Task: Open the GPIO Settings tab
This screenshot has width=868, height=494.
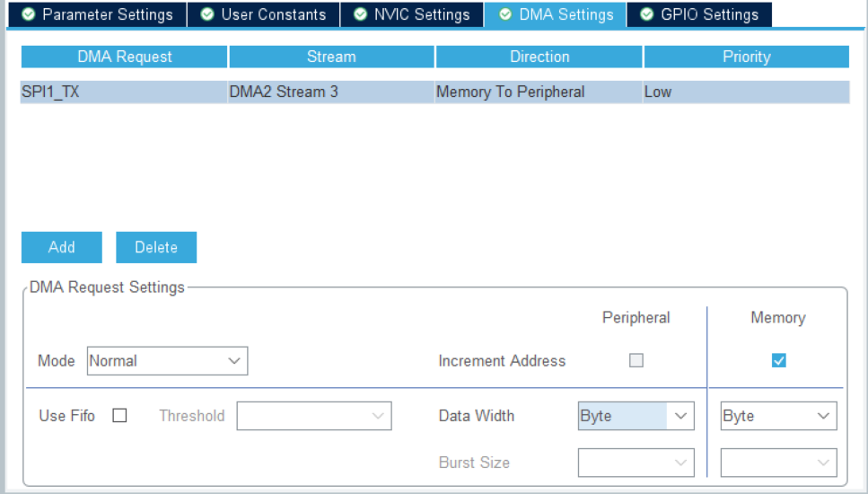Action: click(x=699, y=14)
